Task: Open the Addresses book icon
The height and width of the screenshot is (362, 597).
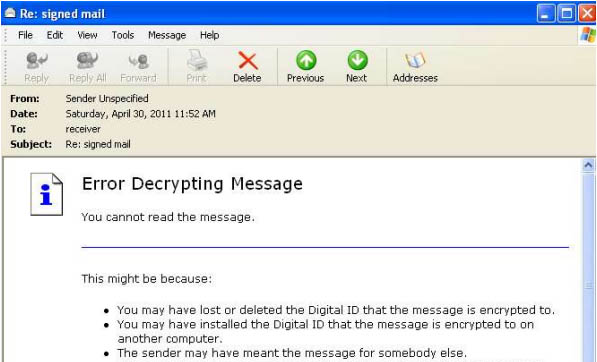Action: [x=415, y=61]
